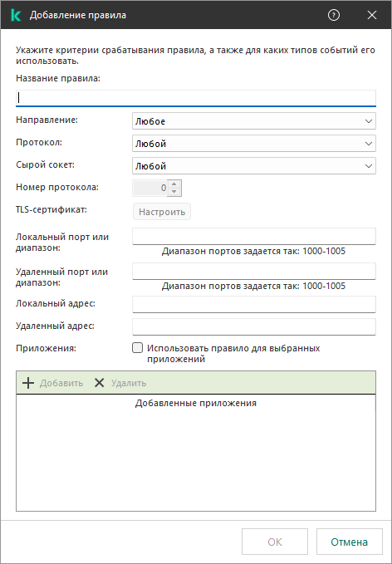Screen dimensions: 392x564
Task: Click the plus icon next to Добавить
Action: click(x=28, y=383)
